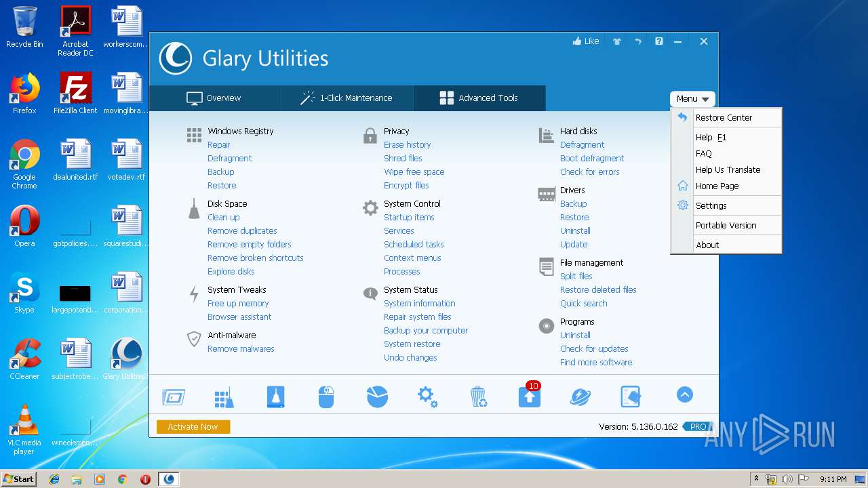Open the pie chart disk analysis icon
Screen dimensions: 868x488
(377, 396)
